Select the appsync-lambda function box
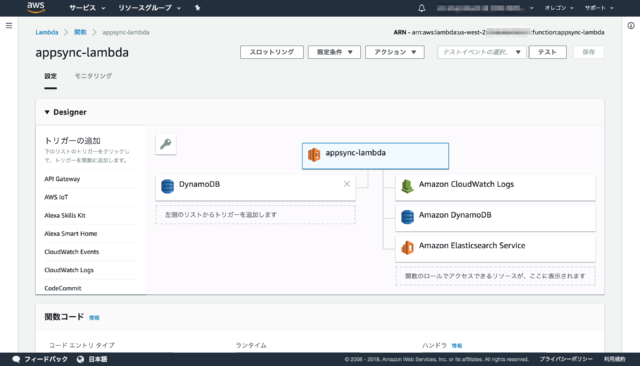The height and width of the screenshot is (366, 640). pyautogui.click(x=375, y=156)
